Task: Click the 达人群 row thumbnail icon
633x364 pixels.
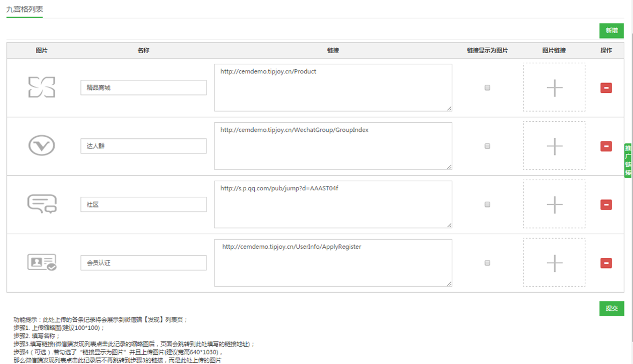Action: pyautogui.click(x=42, y=146)
